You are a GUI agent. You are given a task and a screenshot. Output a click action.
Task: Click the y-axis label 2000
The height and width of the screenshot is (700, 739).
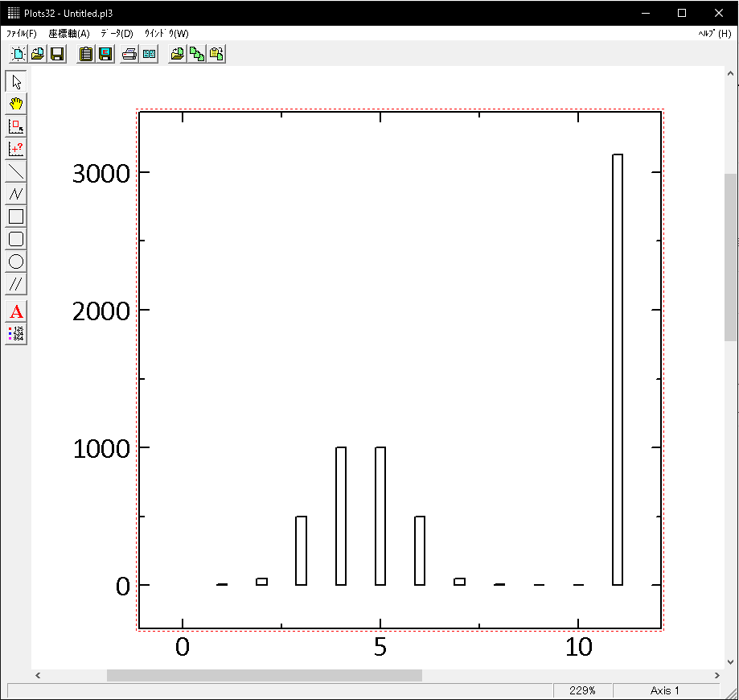(x=101, y=311)
